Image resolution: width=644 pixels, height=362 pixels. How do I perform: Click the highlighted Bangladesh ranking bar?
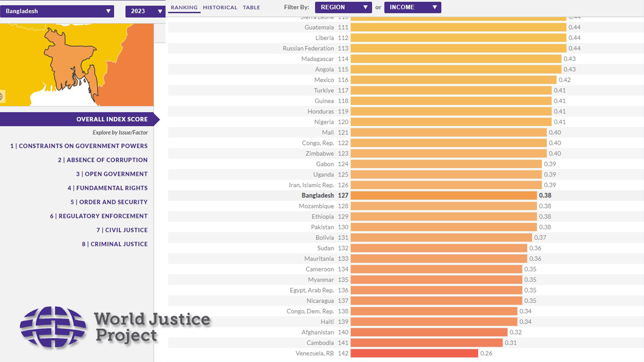(443, 196)
